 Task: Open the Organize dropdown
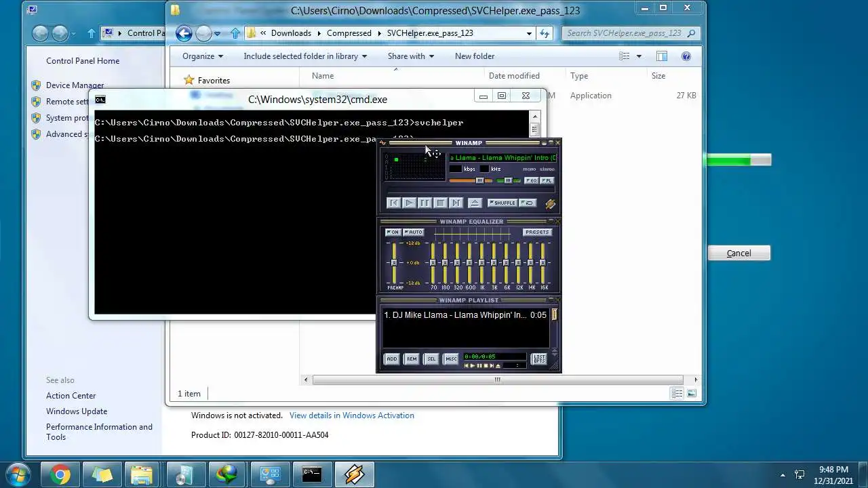coord(203,56)
